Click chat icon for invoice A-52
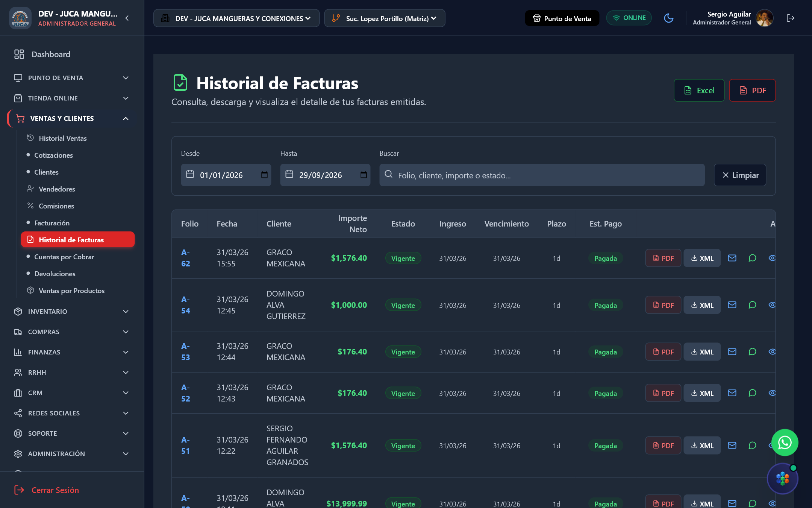This screenshot has height=508, width=812. pos(752,393)
